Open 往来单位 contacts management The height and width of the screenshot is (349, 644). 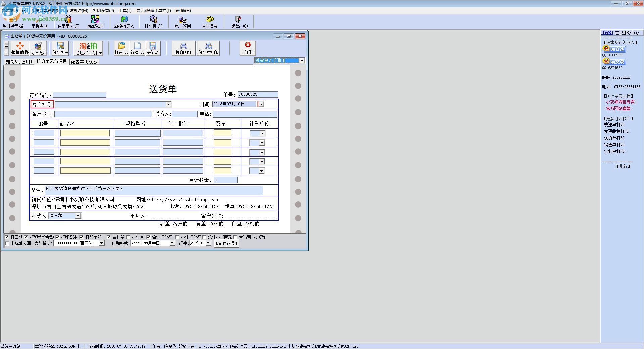click(x=68, y=22)
